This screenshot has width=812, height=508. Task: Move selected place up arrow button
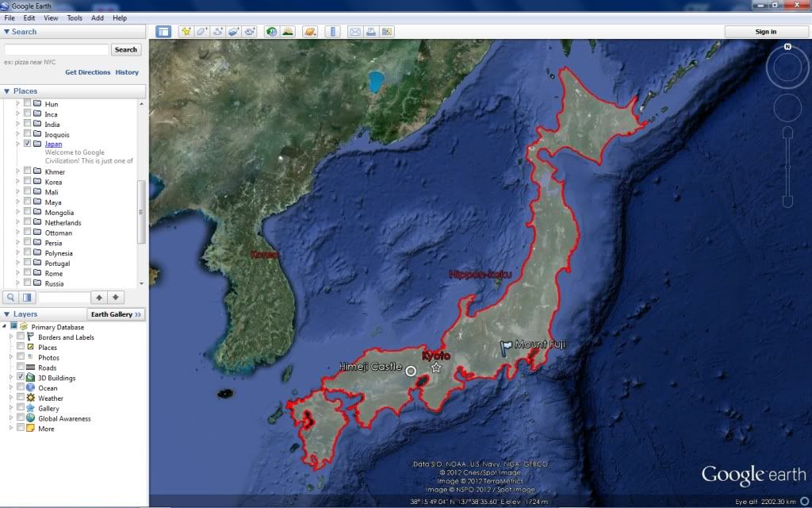99,298
